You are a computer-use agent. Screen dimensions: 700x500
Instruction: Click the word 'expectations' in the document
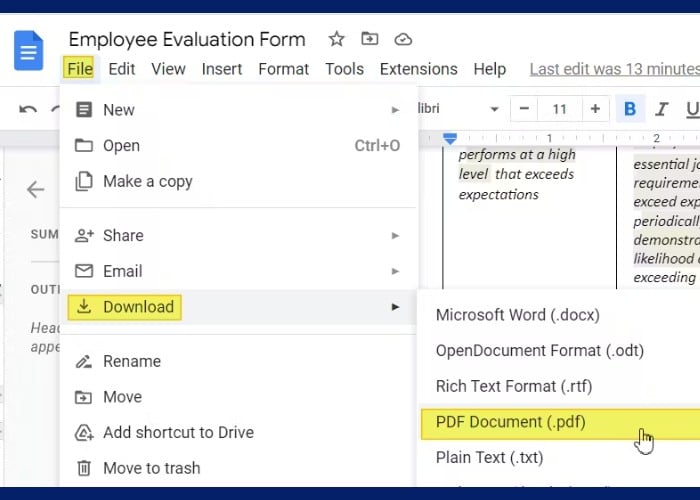pos(499,194)
